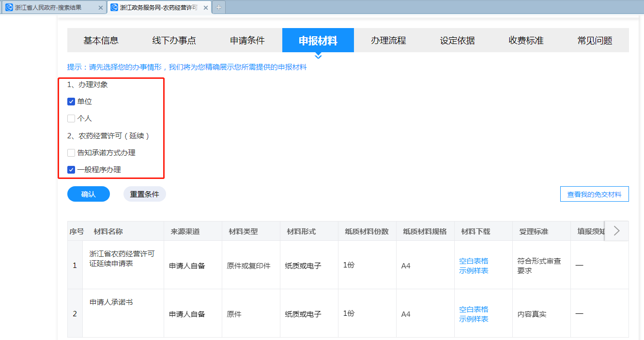Close the 浙江省人民政府-搜索结果 browser tab
The width and height of the screenshot is (644, 340).
tap(100, 7)
